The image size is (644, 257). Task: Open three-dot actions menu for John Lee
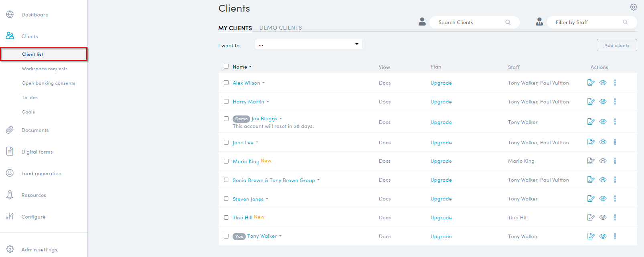pos(615,142)
